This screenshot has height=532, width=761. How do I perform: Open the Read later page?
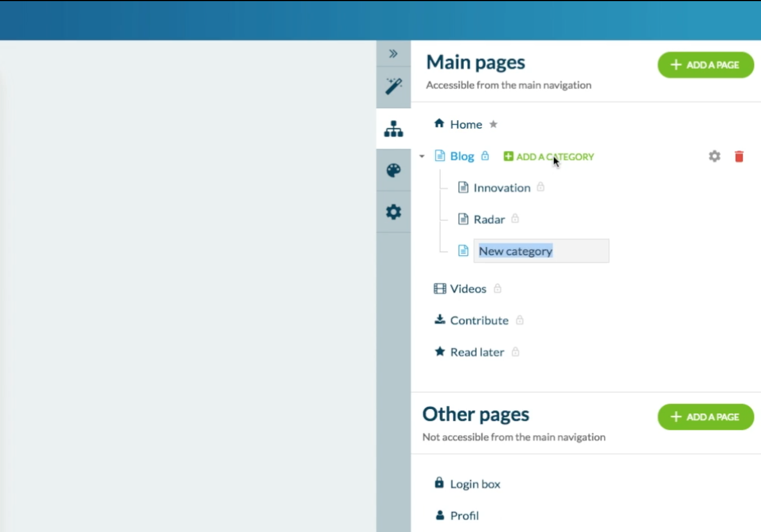click(477, 352)
